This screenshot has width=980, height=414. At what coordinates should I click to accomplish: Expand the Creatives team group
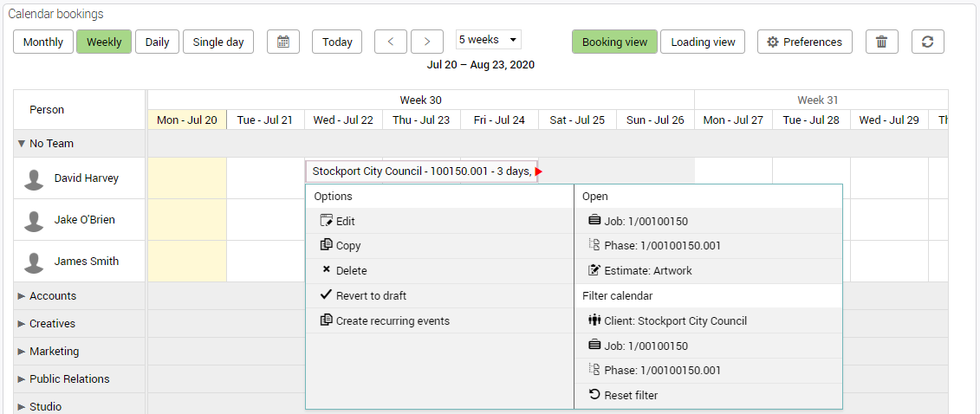click(22, 324)
